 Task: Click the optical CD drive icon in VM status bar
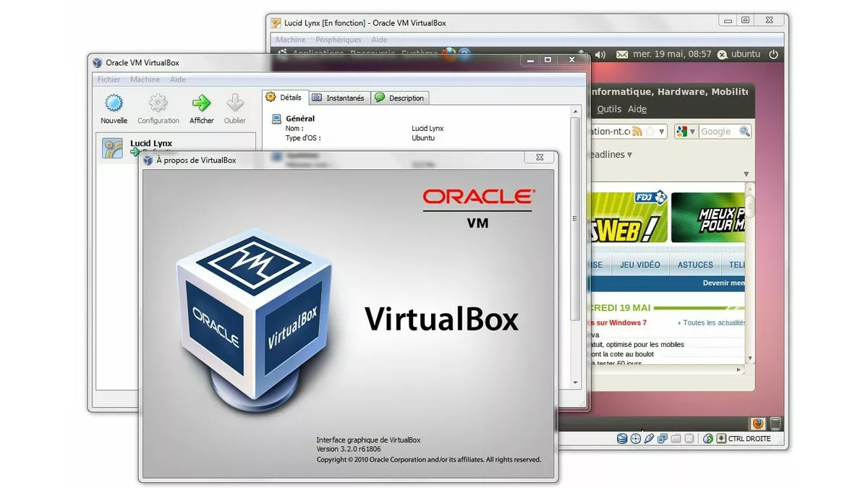pyautogui.click(x=635, y=438)
